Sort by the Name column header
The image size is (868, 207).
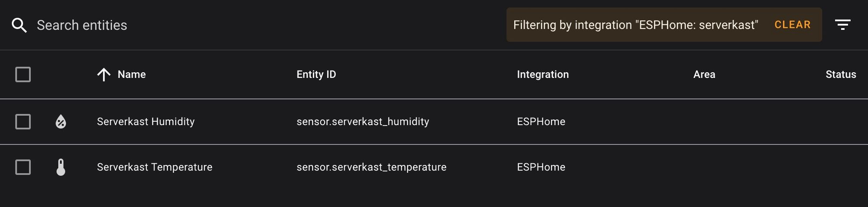(132, 74)
